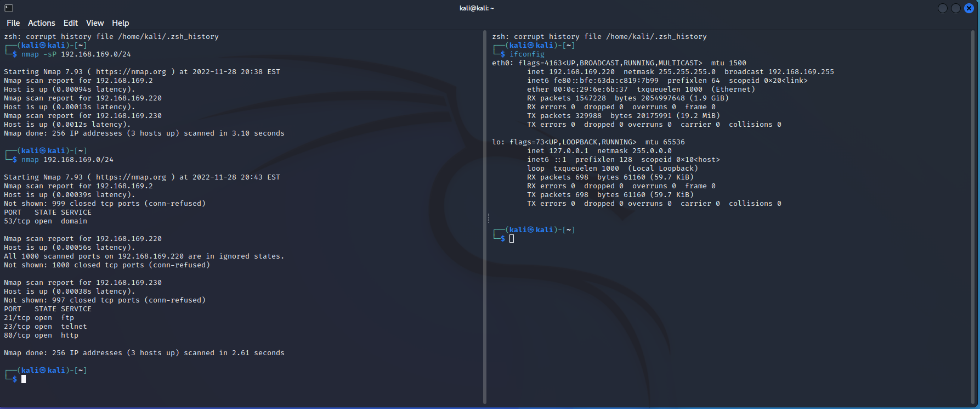The width and height of the screenshot is (980, 409).
Task: Click the 'inet6 fe80::bfe:63da:c819:7b99' line
Action: tap(667, 81)
